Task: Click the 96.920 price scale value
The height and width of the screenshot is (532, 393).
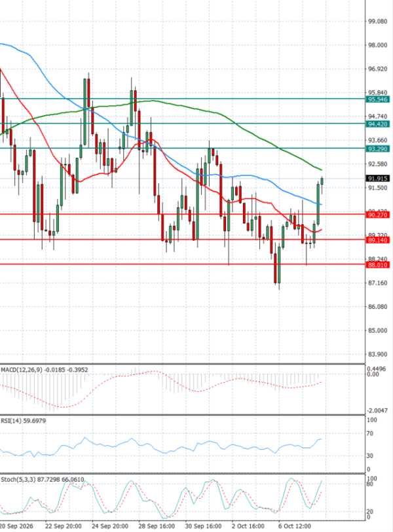Action: point(378,69)
